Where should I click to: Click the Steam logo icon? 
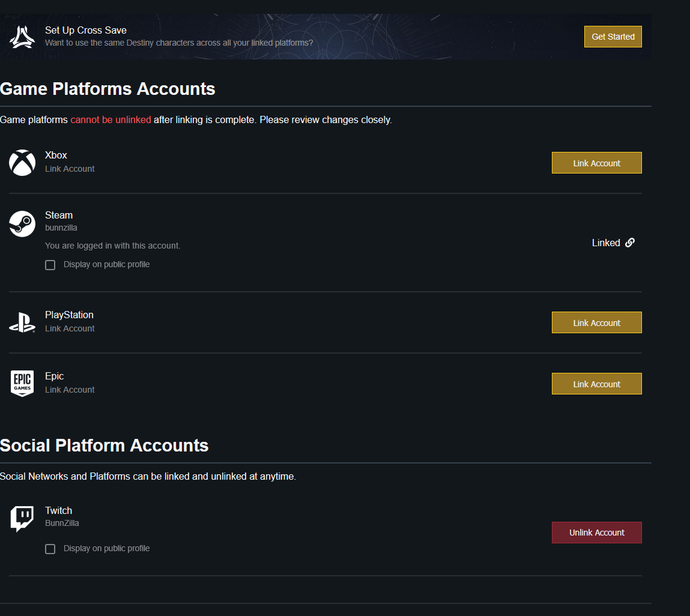(x=22, y=224)
